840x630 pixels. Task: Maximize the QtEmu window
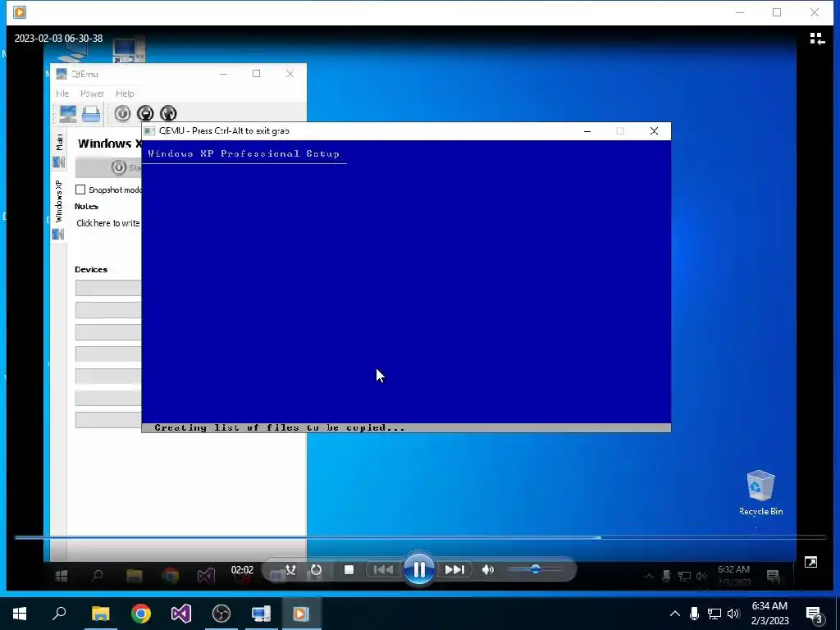(256, 74)
